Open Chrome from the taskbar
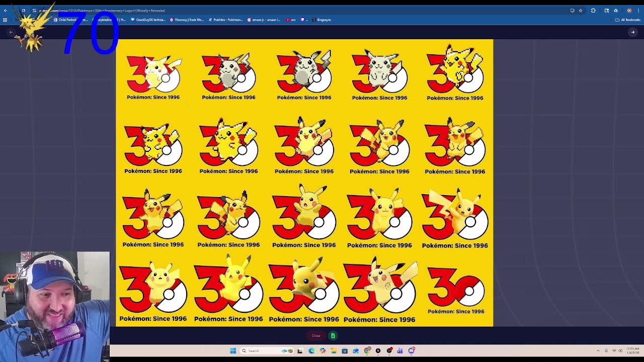 click(x=367, y=350)
